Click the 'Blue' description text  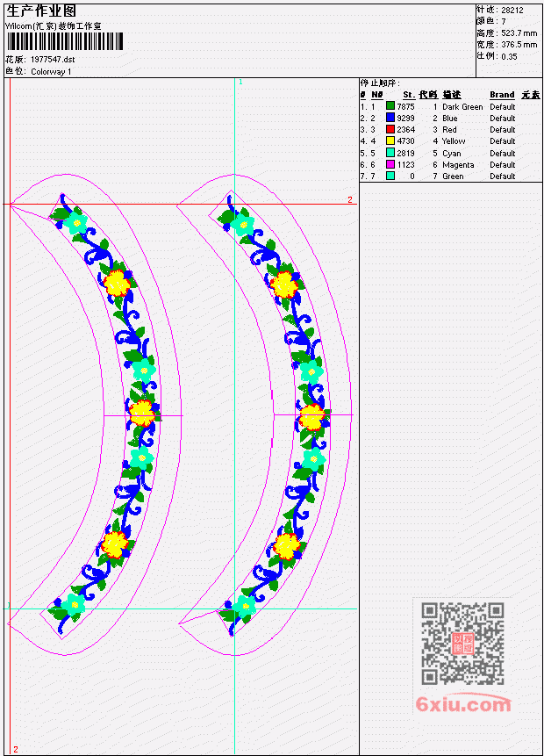pyautogui.click(x=450, y=119)
